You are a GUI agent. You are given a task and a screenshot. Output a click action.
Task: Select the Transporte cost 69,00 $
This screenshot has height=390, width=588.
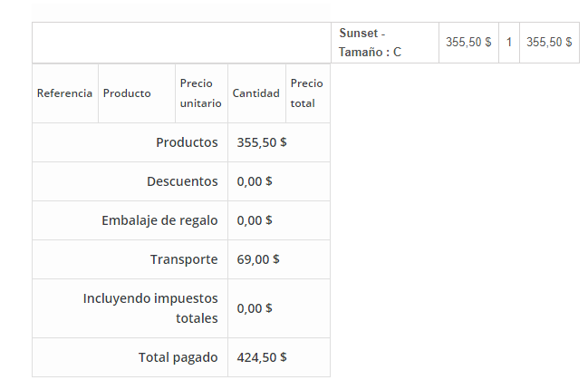[x=258, y=259]
